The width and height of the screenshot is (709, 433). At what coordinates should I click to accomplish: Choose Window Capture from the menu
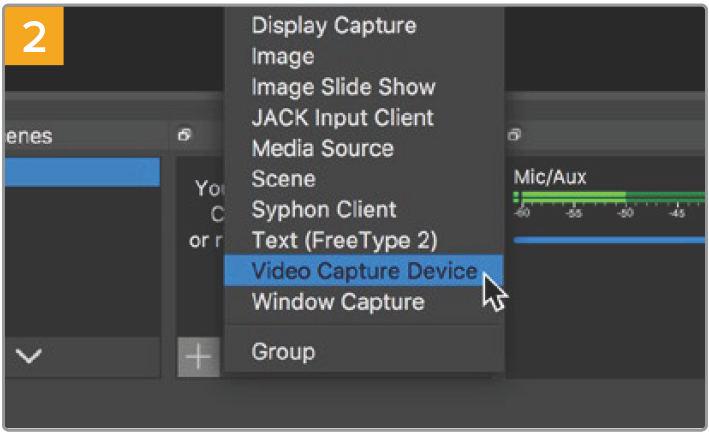click(x=337, y=302)
